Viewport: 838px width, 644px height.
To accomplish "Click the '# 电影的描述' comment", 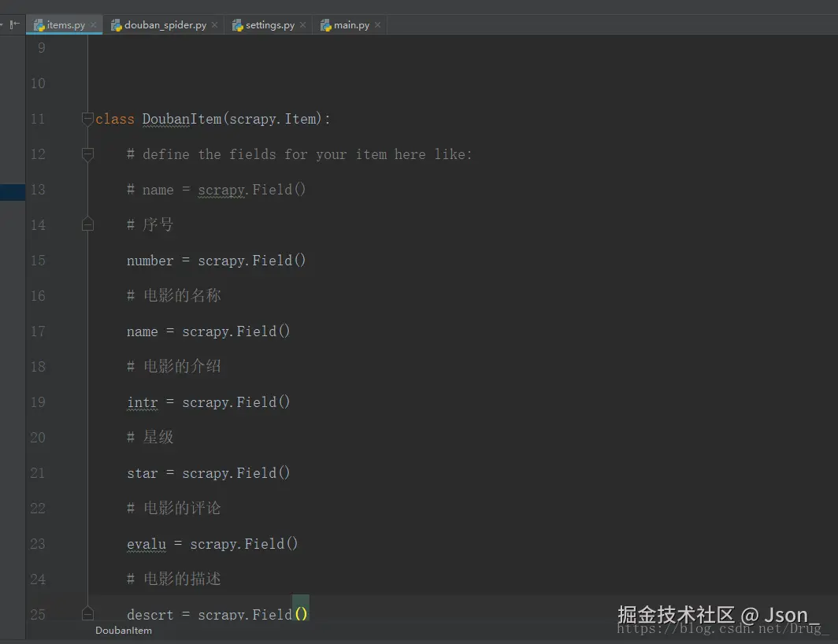I will tap(174, 579).
